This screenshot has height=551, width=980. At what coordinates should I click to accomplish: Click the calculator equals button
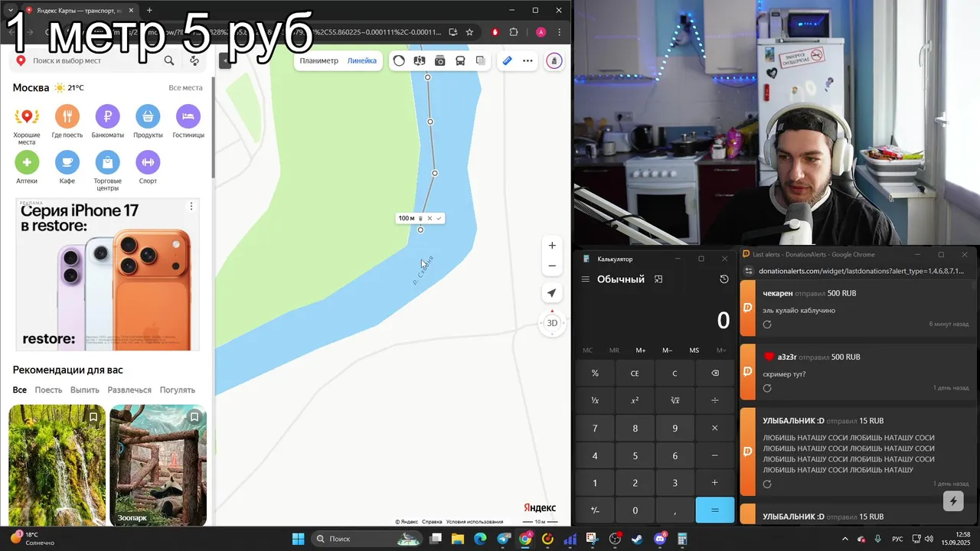click(x=715, y=510)
